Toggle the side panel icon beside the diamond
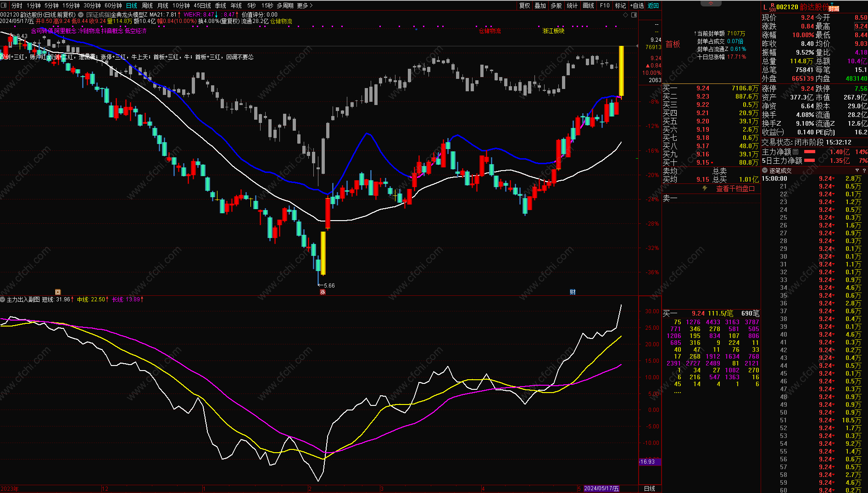This screenshot has width=868, height=493. [634, 15]
